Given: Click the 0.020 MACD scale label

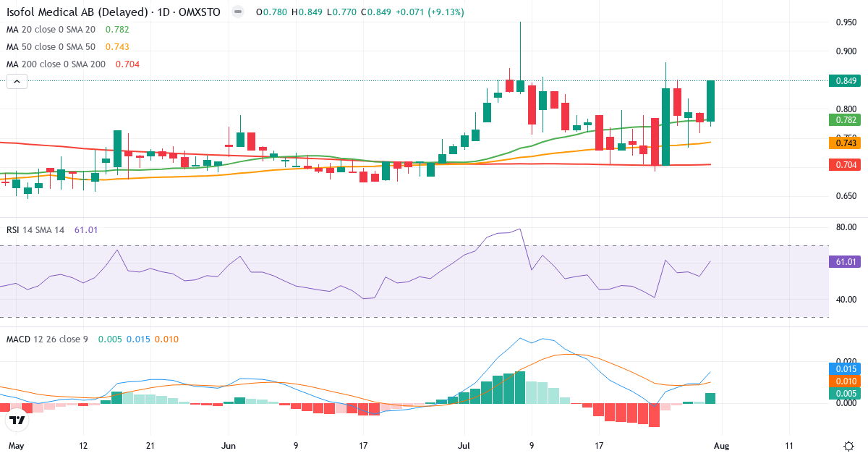Looking at the screenshot, I should pos(846,361).
